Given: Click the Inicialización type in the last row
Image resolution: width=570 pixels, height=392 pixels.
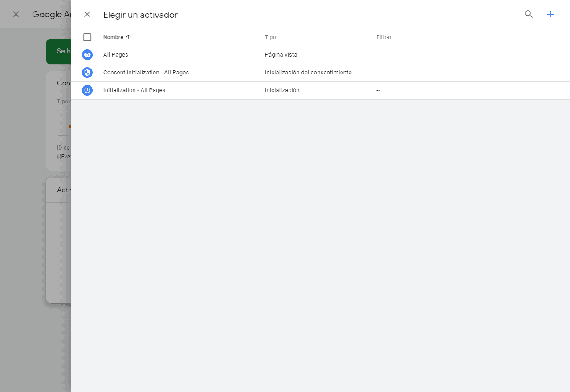Looking at the screenshot, I should coord(282,90).
